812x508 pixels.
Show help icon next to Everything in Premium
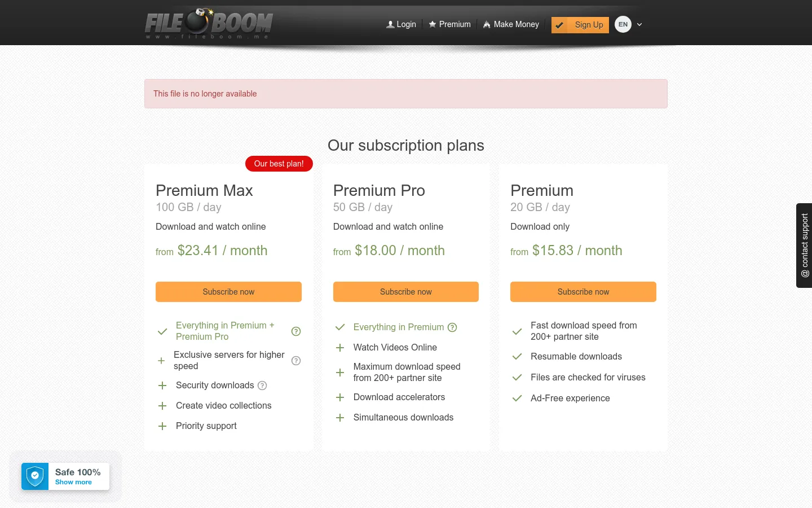[x=452, y=327]
